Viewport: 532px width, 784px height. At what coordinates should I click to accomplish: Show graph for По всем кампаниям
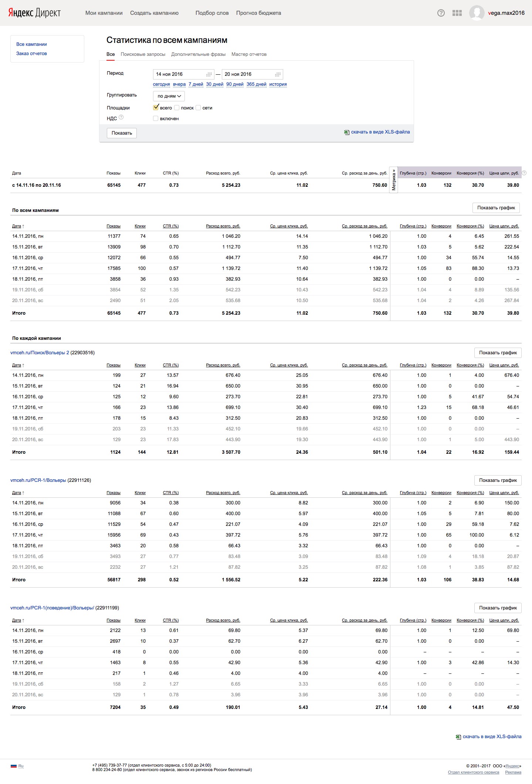click(496, 208)
